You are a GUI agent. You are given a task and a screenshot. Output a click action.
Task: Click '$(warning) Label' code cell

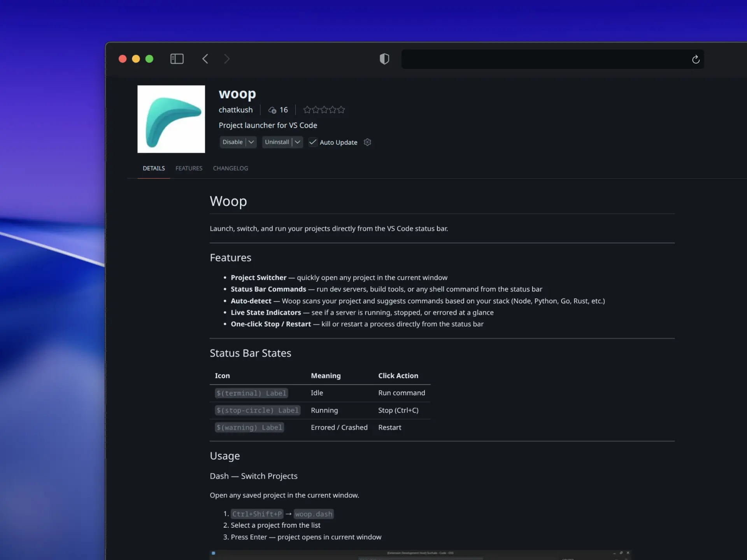tap(249, 427)
